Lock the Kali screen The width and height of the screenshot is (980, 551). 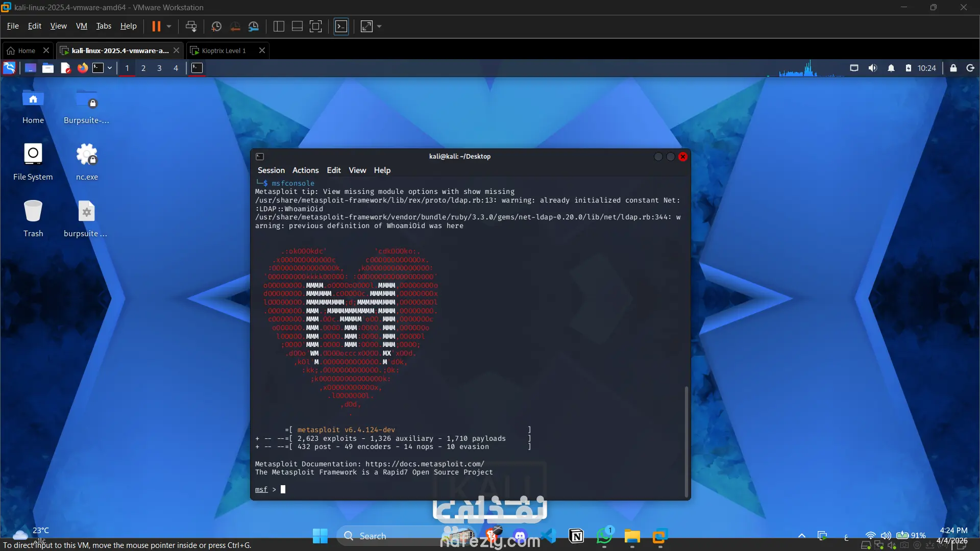point(953,68)
